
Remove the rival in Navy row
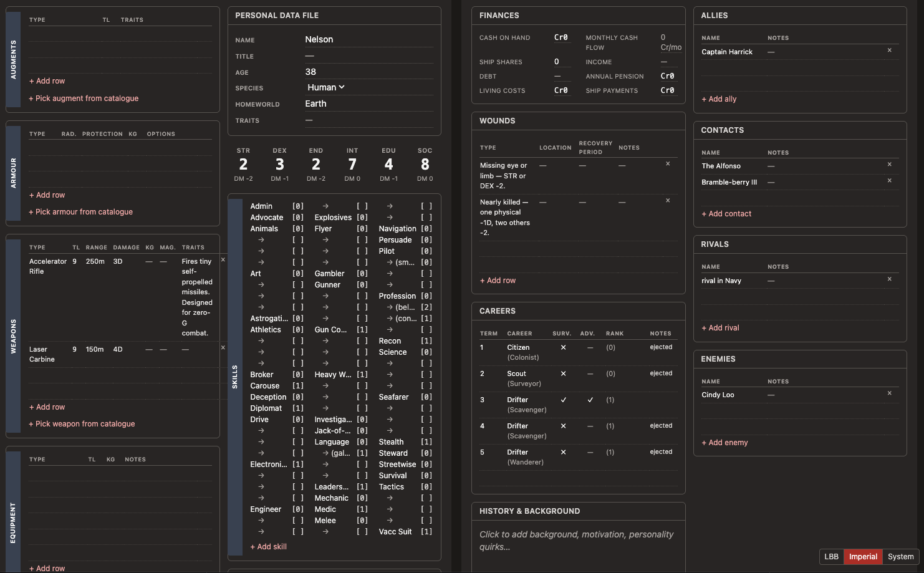pyautogui.click(x=889, y=279)
